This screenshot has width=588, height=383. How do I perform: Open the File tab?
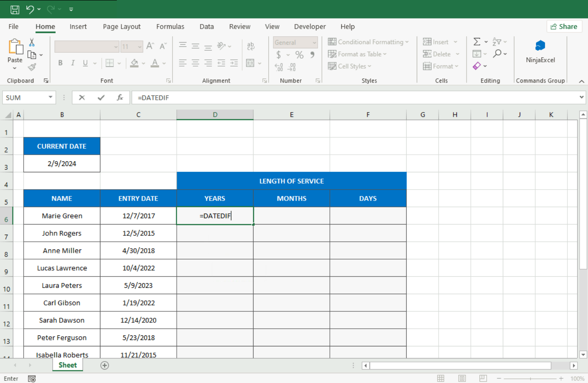click(x=13, y=27)
